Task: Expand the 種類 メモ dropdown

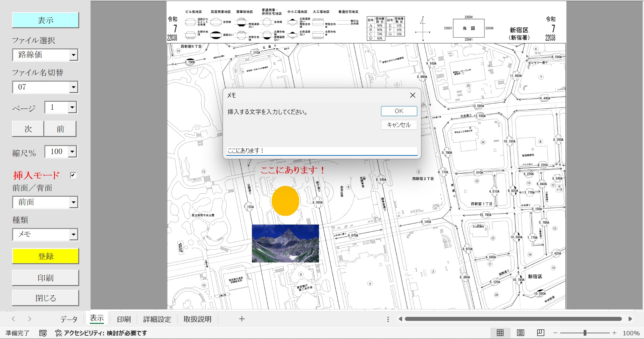Action: pos(73,235)
